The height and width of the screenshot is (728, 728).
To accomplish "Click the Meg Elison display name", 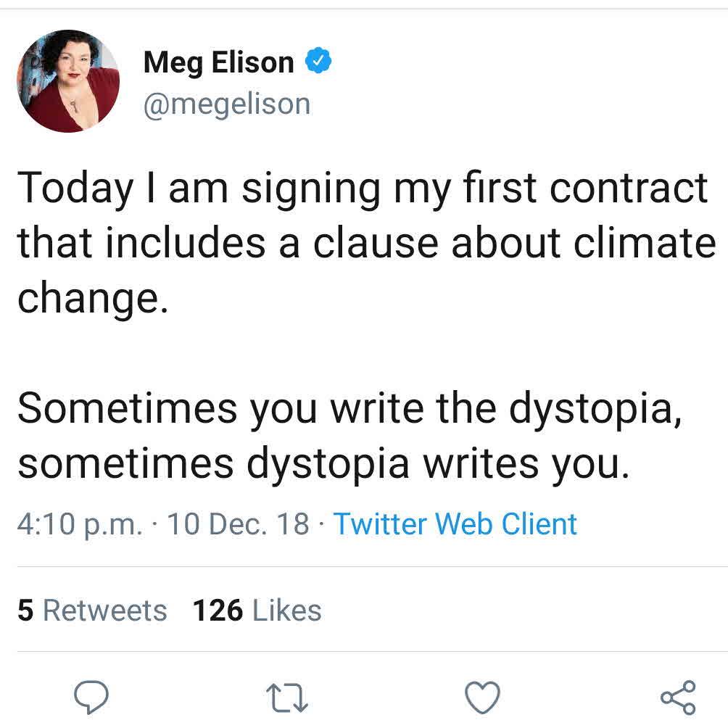I will (x=218, y=62).
